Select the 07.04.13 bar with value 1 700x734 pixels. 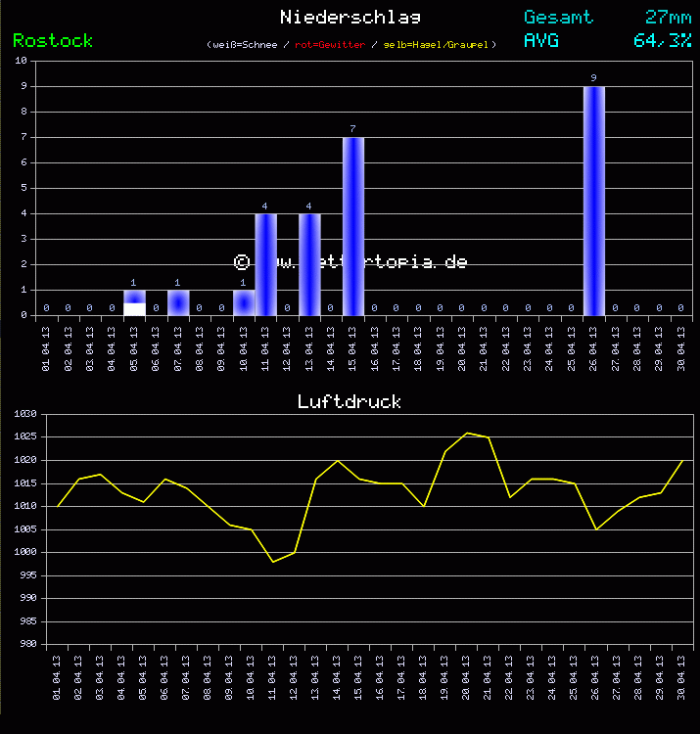(178, 302)
